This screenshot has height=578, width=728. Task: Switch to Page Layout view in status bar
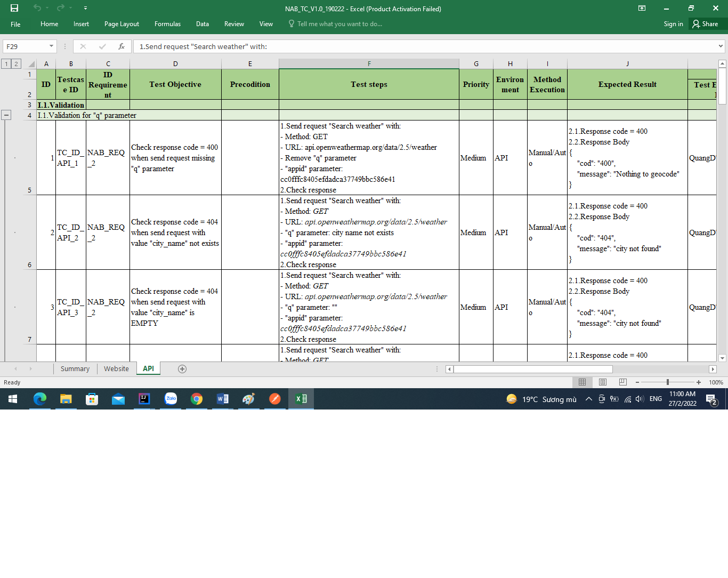[603, 382]
